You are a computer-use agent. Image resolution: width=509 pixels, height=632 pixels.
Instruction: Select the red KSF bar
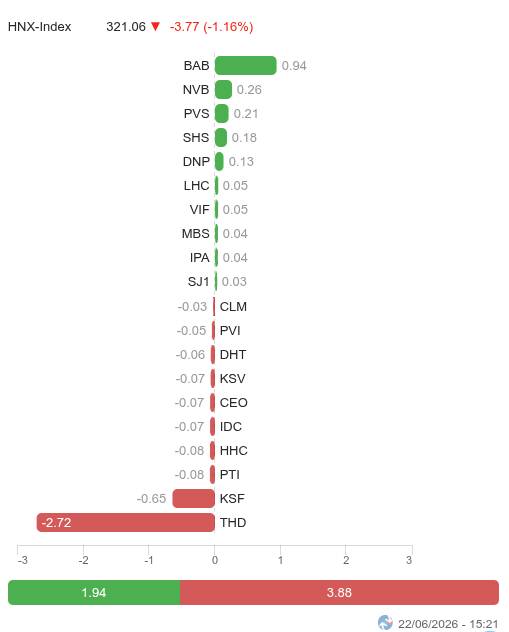point(193,499)
